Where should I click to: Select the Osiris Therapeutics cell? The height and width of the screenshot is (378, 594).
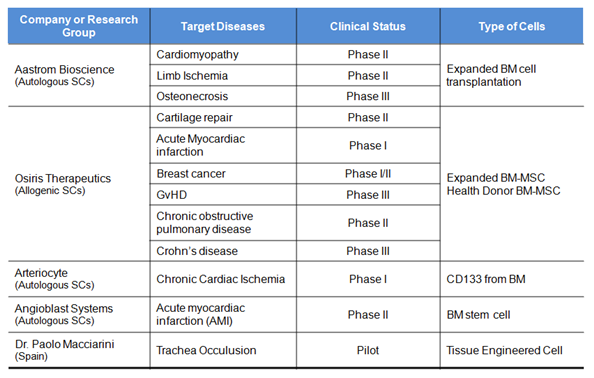tap(79, 184)
